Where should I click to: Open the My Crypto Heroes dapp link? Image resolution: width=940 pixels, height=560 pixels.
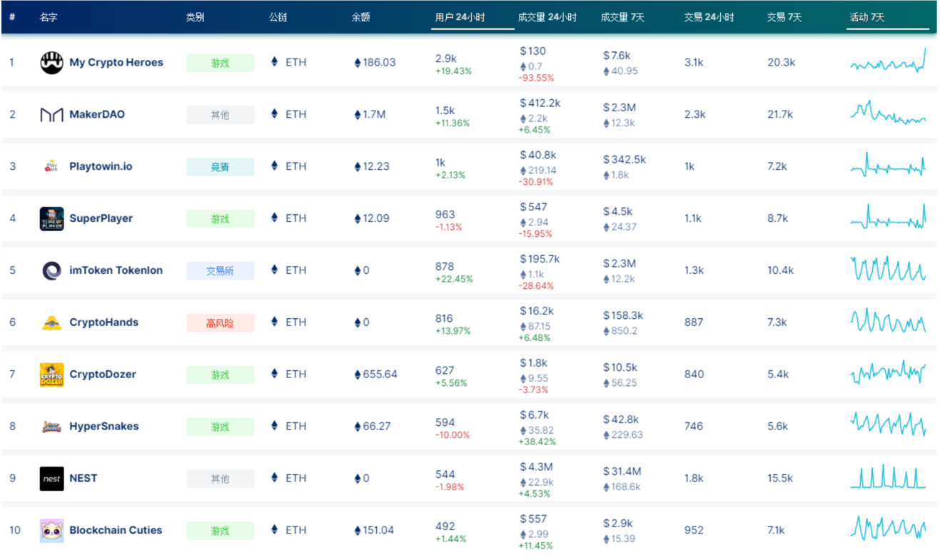pyautogui.click(x=116, y=63)
